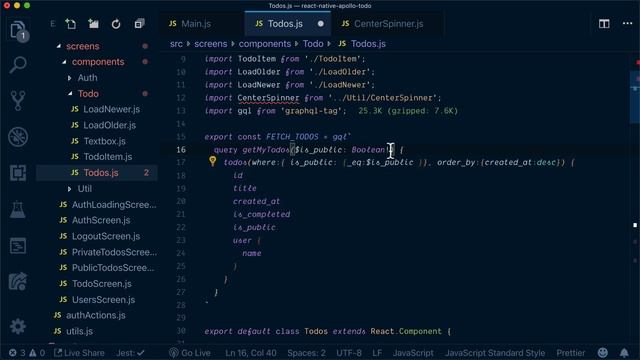The height and width of the screenshot is (360, 640).
Task: Refresh the explorer file tree
Action: (116, 24)
